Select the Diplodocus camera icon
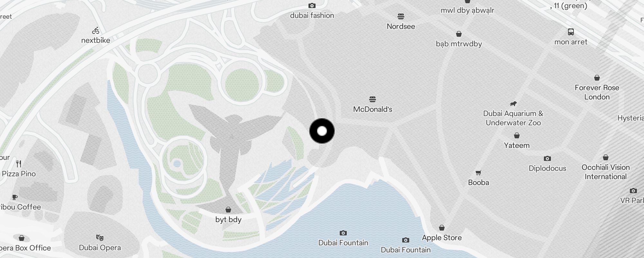The height and width of the screenshot is (258, 644). [547, 158]
